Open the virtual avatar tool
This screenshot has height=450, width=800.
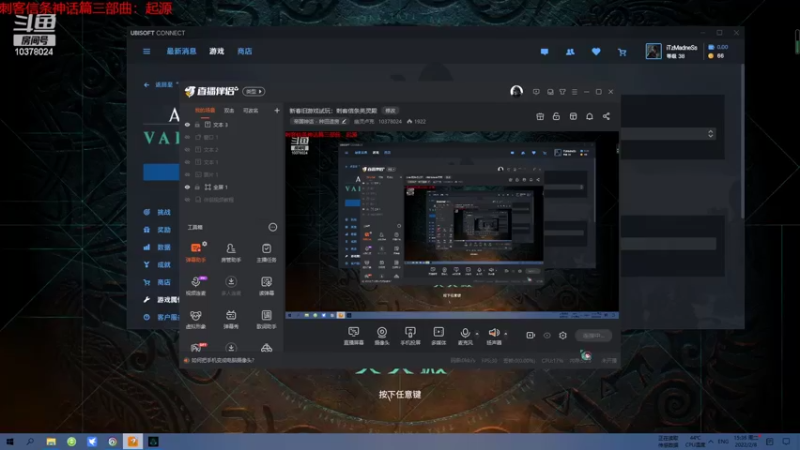196,319
